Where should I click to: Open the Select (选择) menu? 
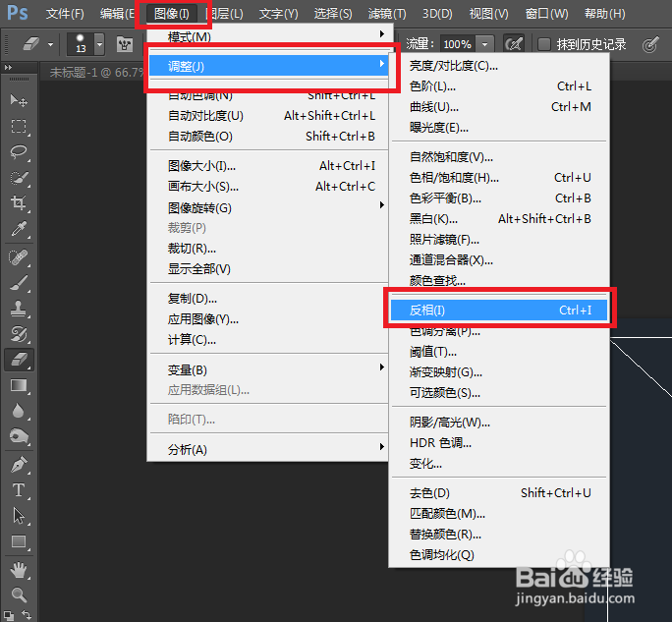point(333,14)
